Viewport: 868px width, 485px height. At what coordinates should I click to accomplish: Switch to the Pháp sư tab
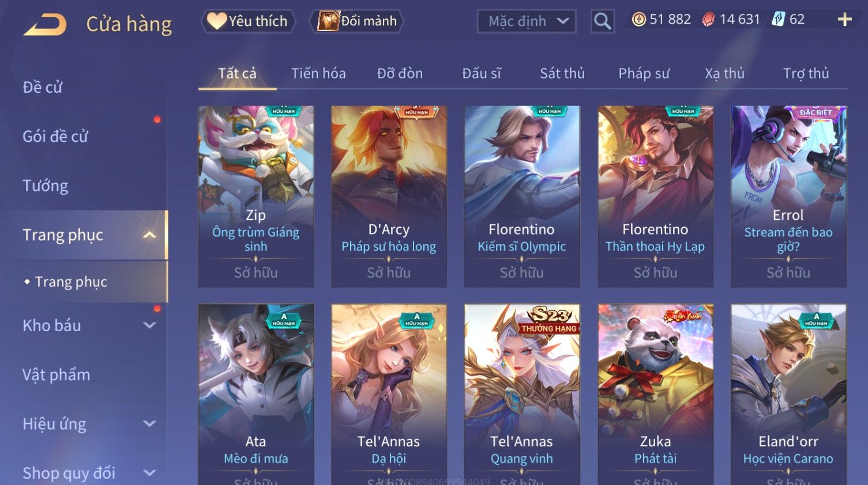(x=644, y=73)
